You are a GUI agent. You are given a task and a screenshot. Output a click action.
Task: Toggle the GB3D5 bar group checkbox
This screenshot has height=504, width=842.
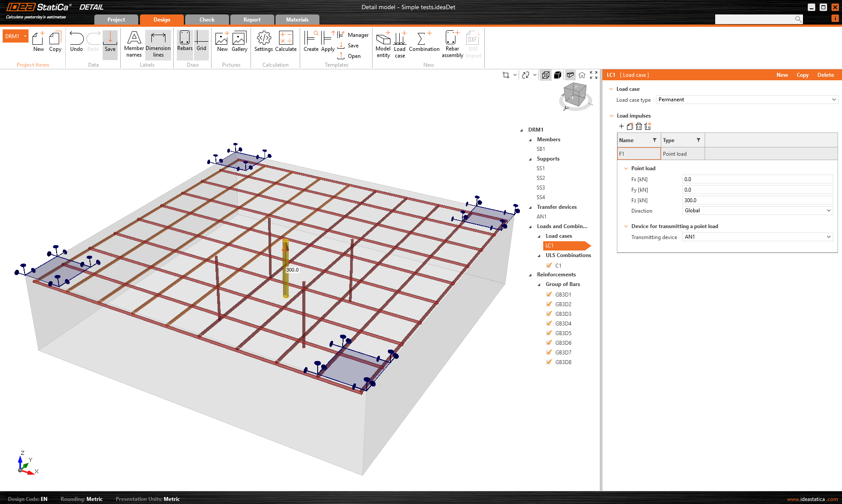pyautogui.click(x=549, y=333)
